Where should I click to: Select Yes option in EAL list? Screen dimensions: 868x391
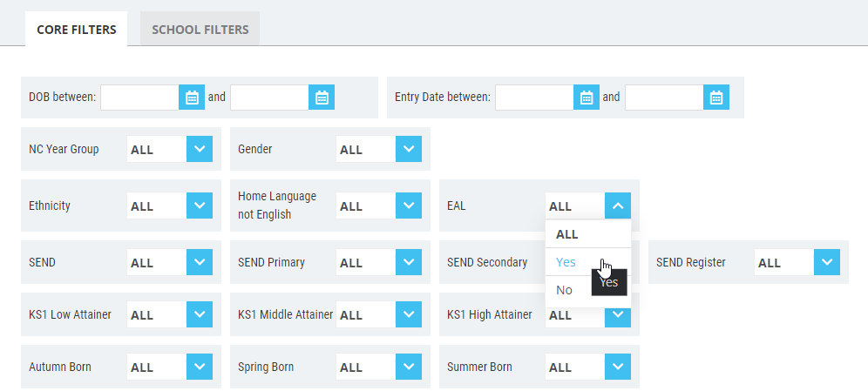tap(588, 261)
